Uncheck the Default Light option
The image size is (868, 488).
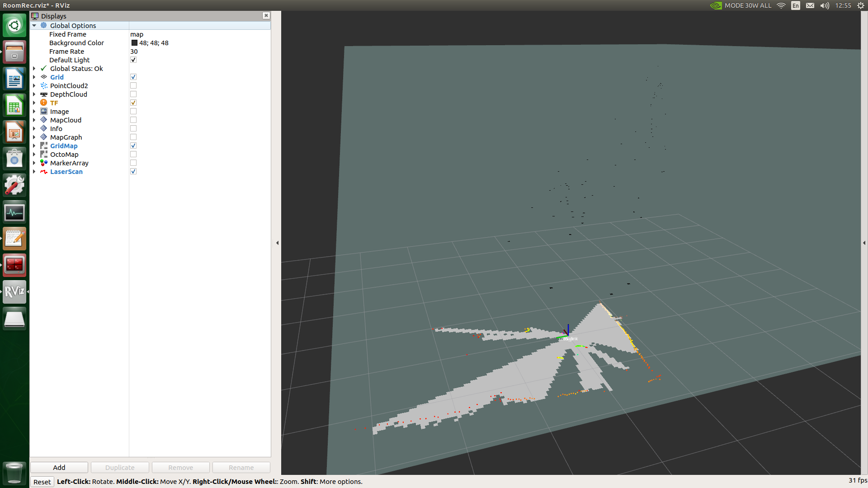[x=133, y=60]
